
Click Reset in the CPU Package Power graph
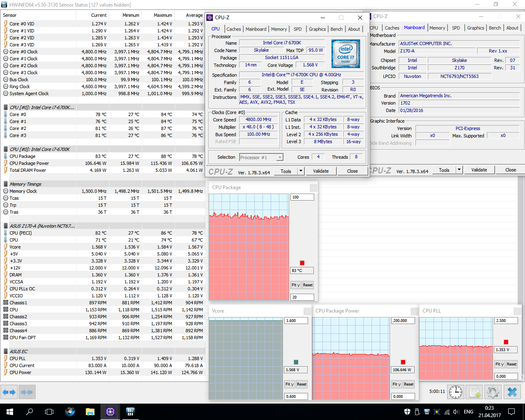409,384
